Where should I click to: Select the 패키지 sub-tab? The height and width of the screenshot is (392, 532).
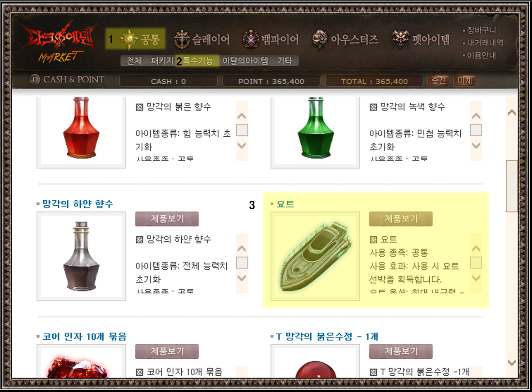pos(162,61)
